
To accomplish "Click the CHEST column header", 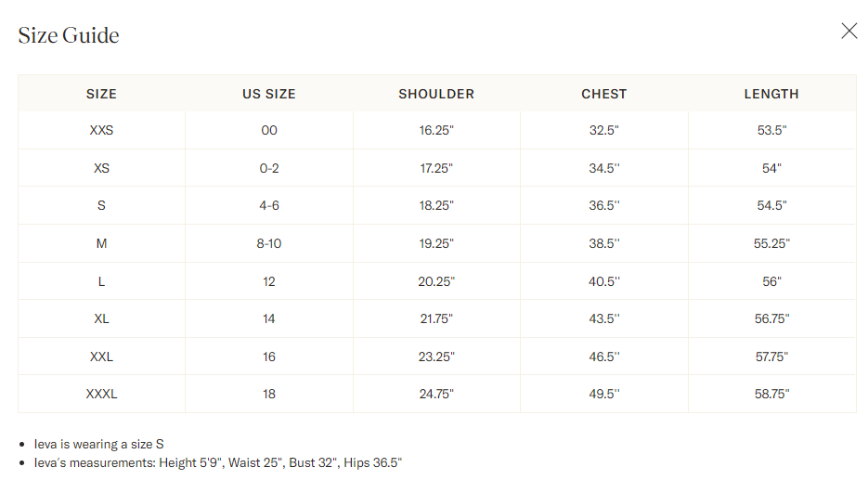I will (x=604, y=94).
